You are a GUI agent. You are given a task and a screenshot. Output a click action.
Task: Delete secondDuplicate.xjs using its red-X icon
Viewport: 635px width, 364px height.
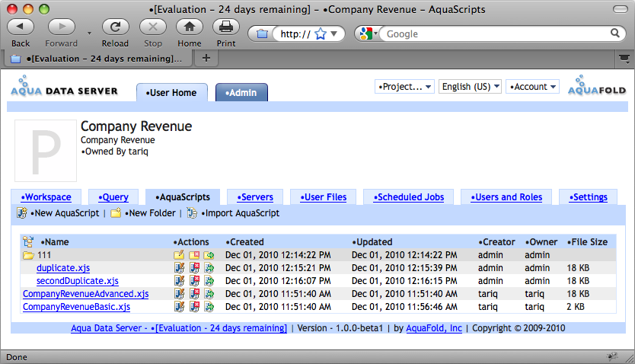click(194, 281)
